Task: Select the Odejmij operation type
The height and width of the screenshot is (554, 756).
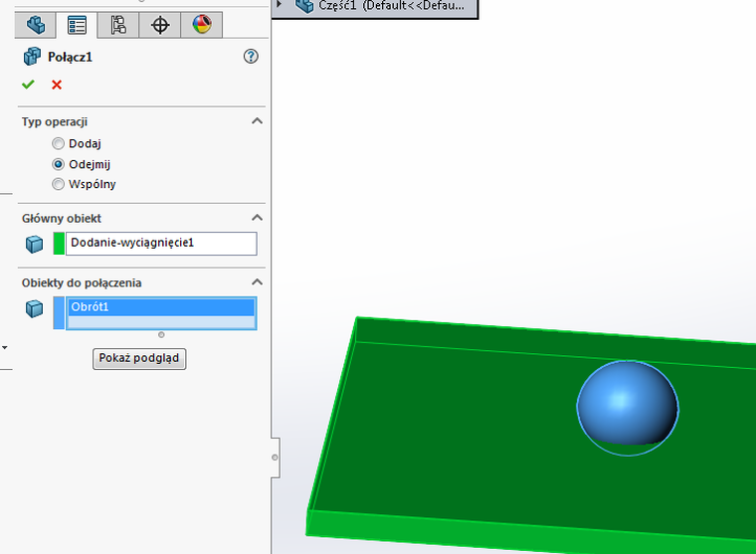Action: [x=58, y=164]
